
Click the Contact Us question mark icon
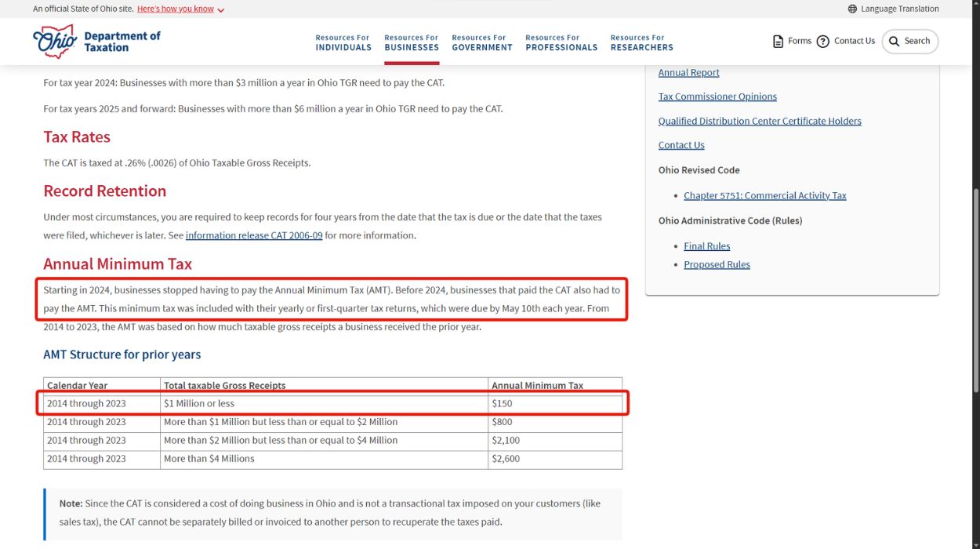(x=822, y=42)
